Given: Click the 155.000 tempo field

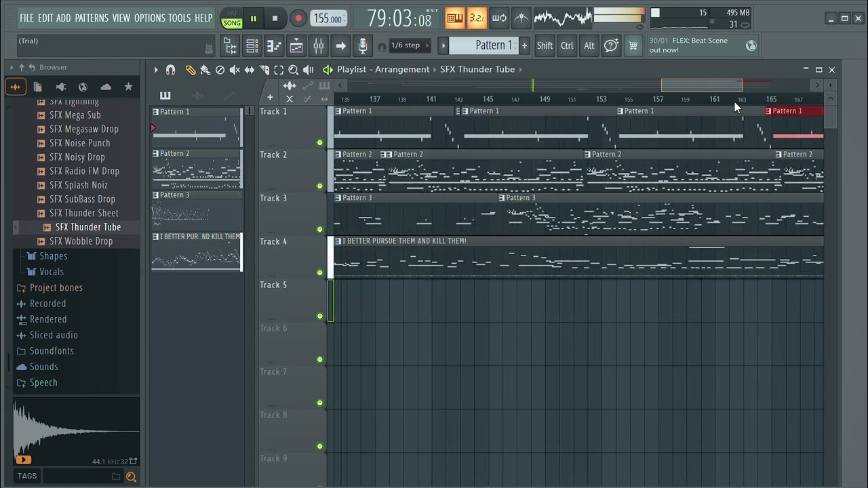Looking at the screenshot, I should click(x=328, y=19).
